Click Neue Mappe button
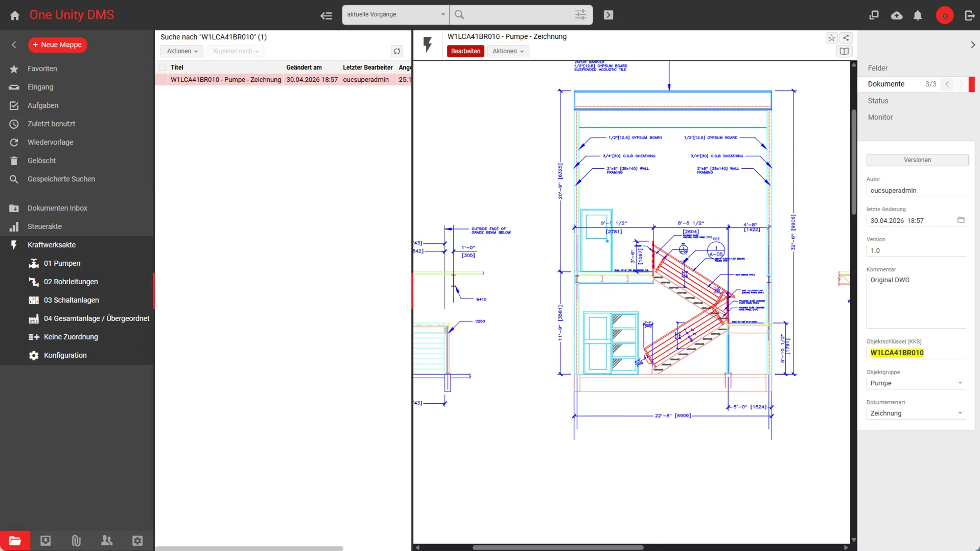The width and height of the screenshot is (980, 551). 58,45
